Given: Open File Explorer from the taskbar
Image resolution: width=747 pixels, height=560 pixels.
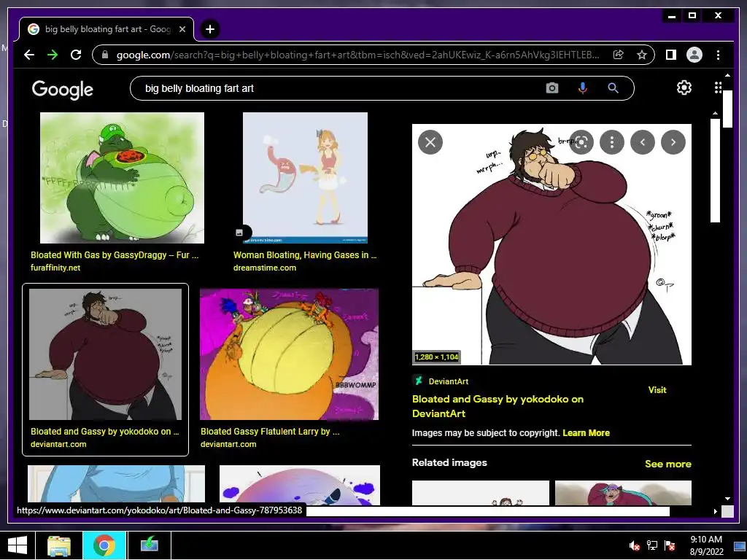Looking at the screenshot, I should tap(59, 545).
